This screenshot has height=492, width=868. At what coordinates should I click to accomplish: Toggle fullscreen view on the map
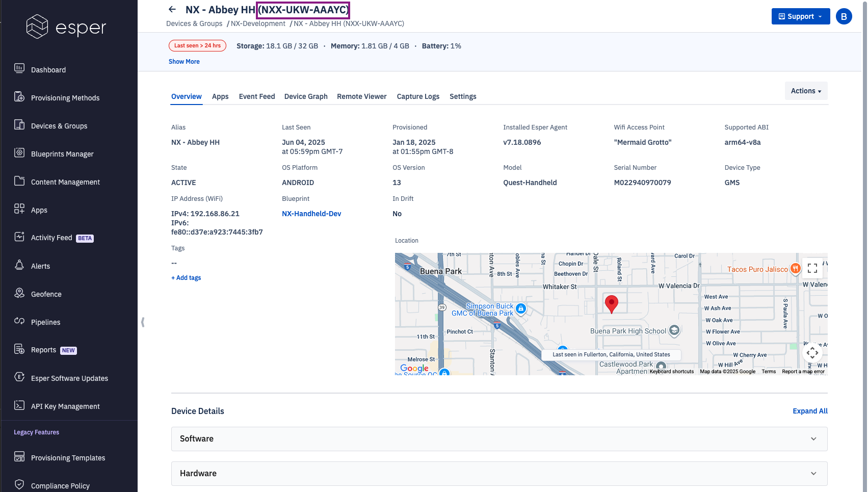pos(812,268)
